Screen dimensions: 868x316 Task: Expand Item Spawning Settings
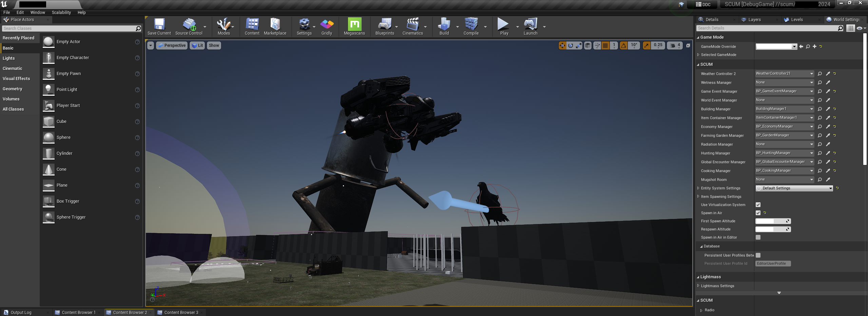(698, 197)
